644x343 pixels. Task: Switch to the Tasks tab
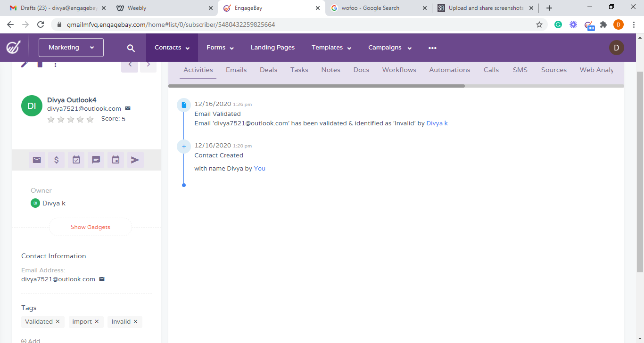299,70
